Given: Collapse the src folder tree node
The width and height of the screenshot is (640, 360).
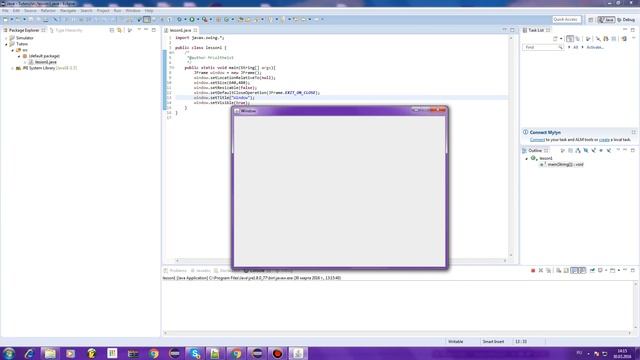Looking at the screenshot, I should 12,50.
